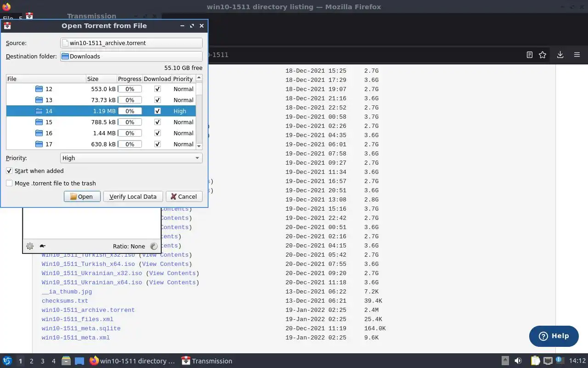
Task: Toggle turtle alternative speed limits icon
Action: tap(42, 246)
